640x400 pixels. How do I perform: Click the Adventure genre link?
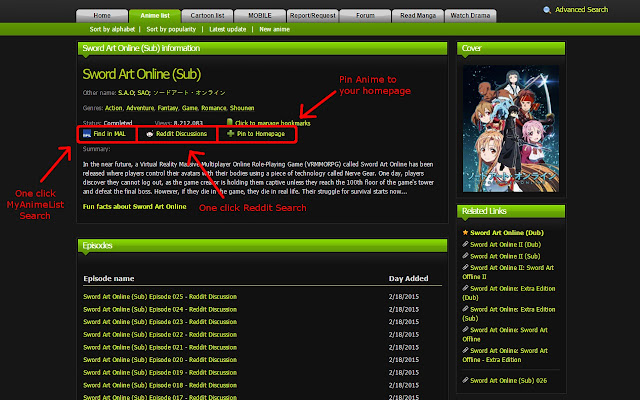coord(140,108)
